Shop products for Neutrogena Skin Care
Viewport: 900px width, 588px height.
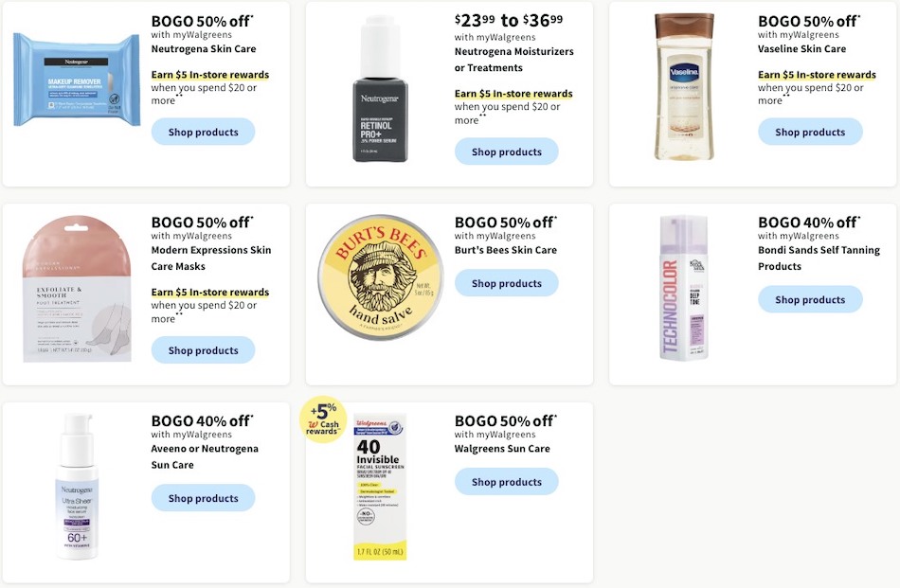pos(203,132)
